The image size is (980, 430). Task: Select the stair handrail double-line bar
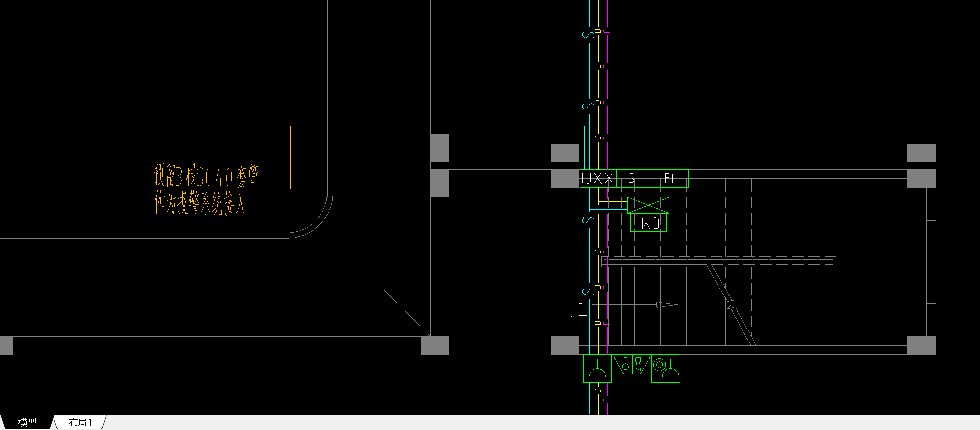click(x=718, y=262)
